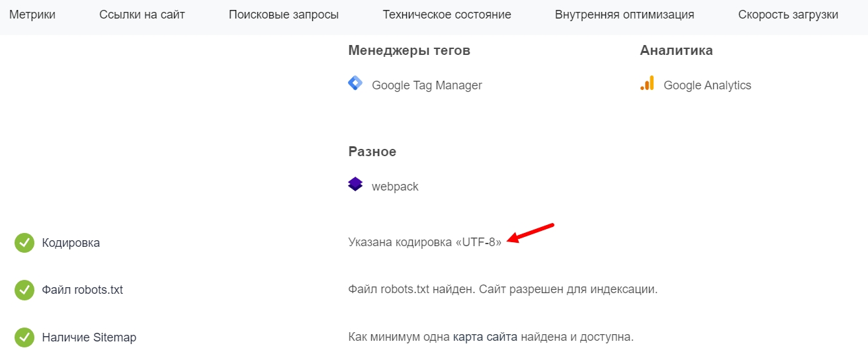The height and width of the screenshot is (356, 868).
Task: Click the purple webpack icon
Action: point(355,185)
